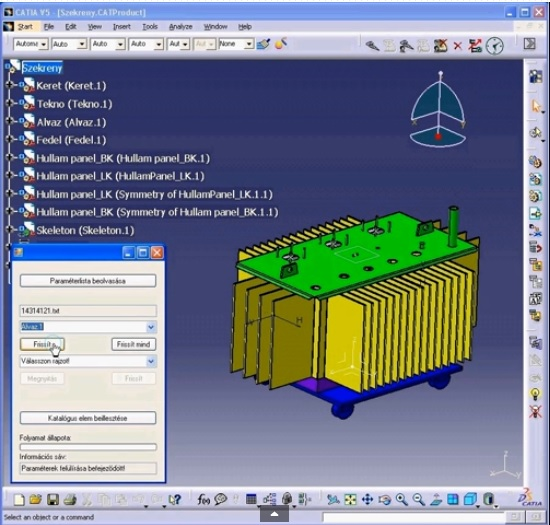The height and width of the screenshot is (525, 550).
Task: Click the Apply Material sphere icon
Action: [281, 43]
